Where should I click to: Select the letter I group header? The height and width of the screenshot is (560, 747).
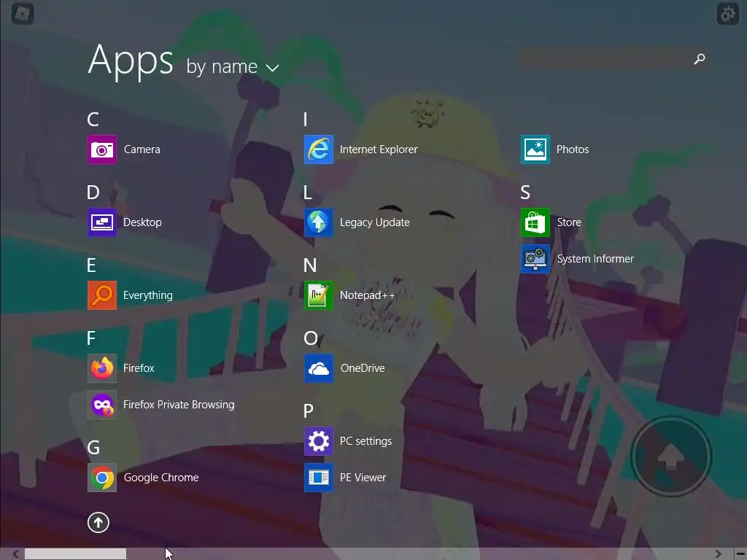point(306,120)
